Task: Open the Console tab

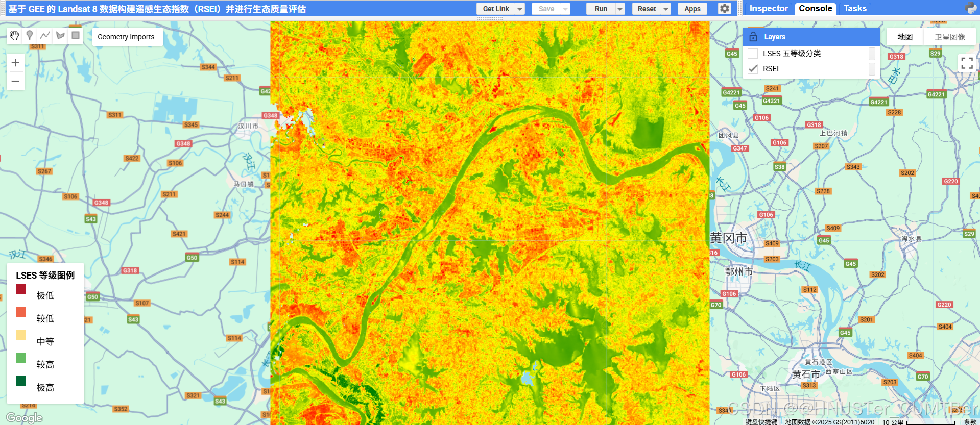Action: click(x=815, y=8)
